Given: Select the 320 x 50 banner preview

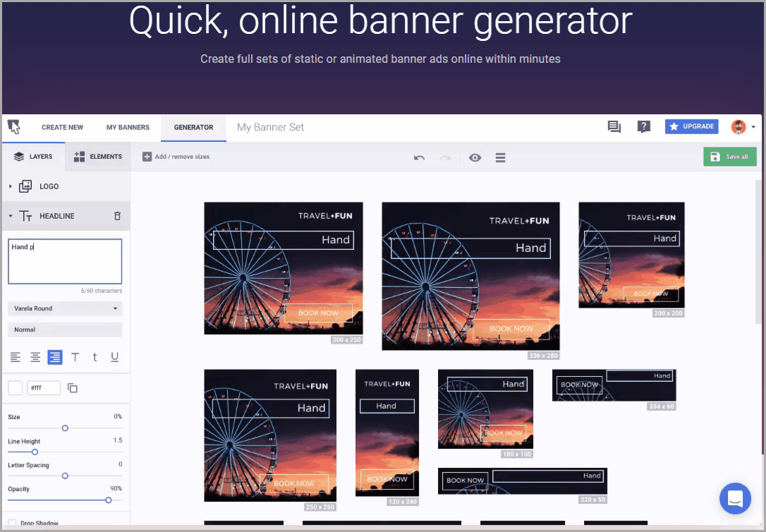Looking at the screenshot, I should click(x=522, y=481).
